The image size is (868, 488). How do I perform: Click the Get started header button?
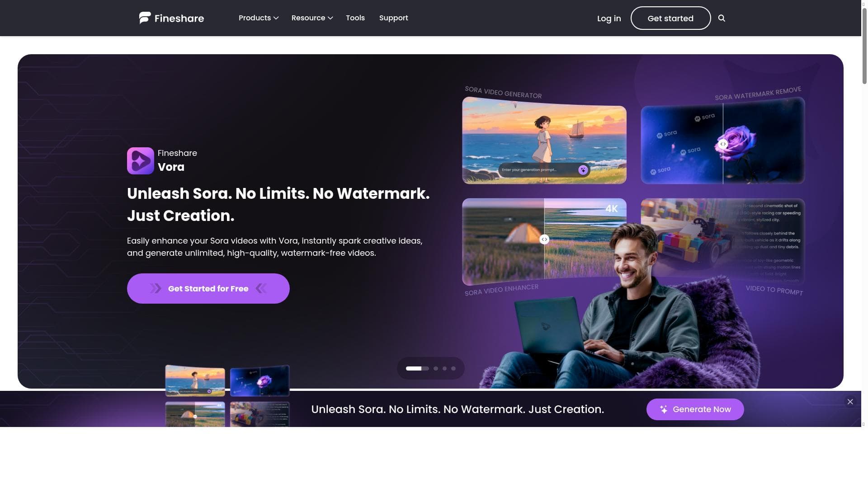pyautogui.click(x=670, y=18)
